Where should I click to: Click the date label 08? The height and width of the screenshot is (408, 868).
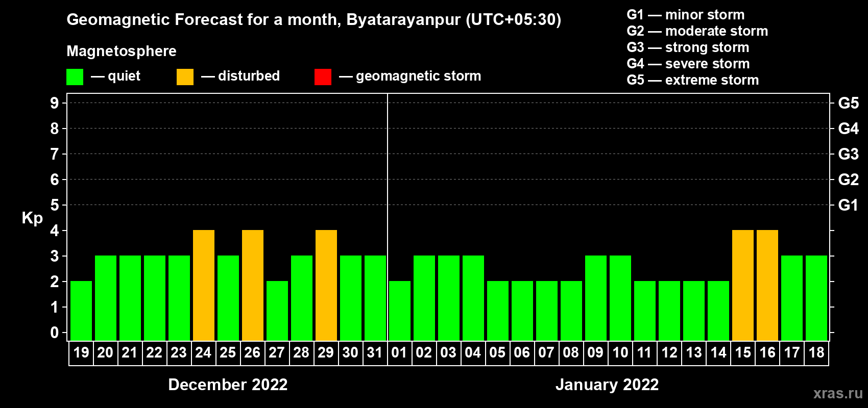pos(571,352)
